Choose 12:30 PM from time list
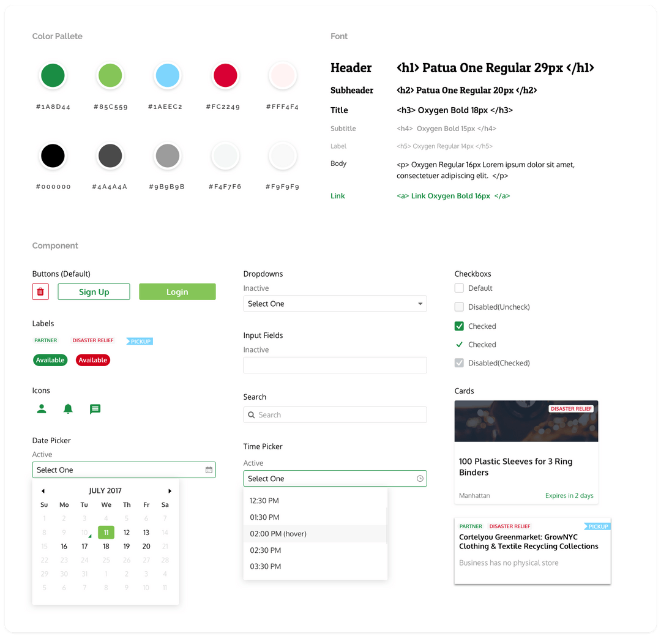The height and width of the screenshot is (644, 661). click(315, 501)
